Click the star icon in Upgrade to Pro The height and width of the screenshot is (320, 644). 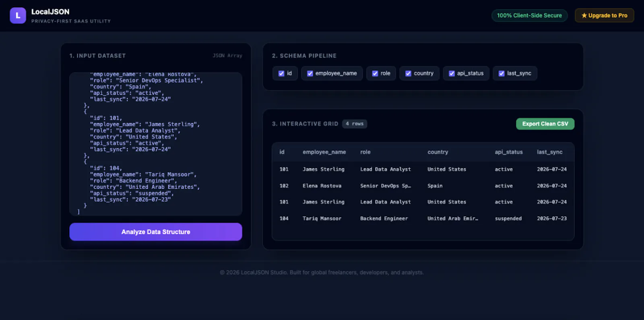pyautogui.click(x=584, y=16)
